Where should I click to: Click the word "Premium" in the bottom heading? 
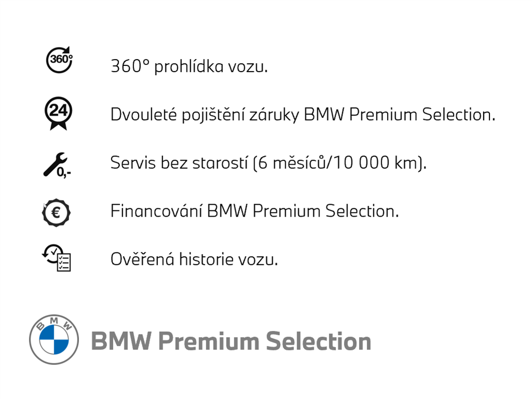coord(208,341)
